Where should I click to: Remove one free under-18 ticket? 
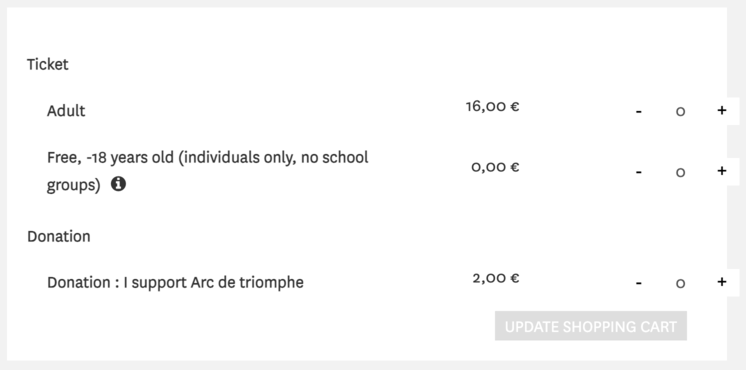(x=638, y=171)
